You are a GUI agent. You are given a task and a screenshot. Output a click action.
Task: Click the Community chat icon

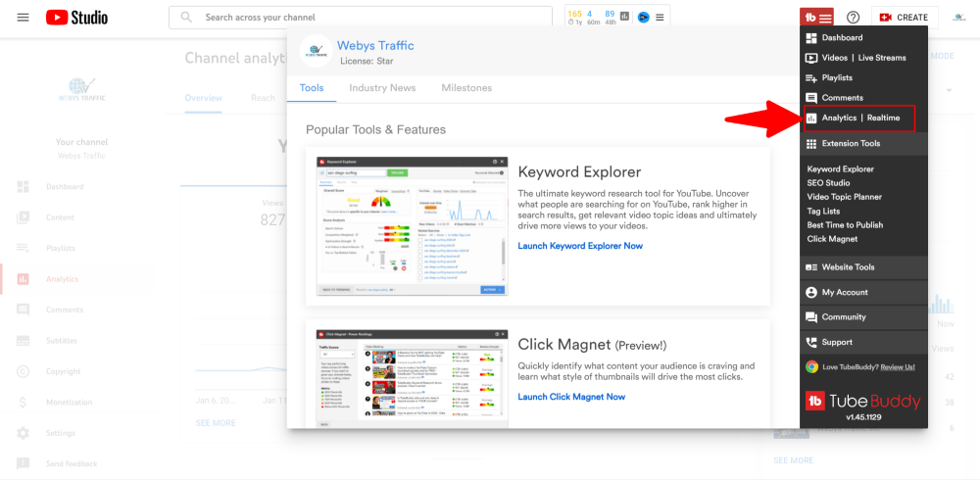pos(811,317)
